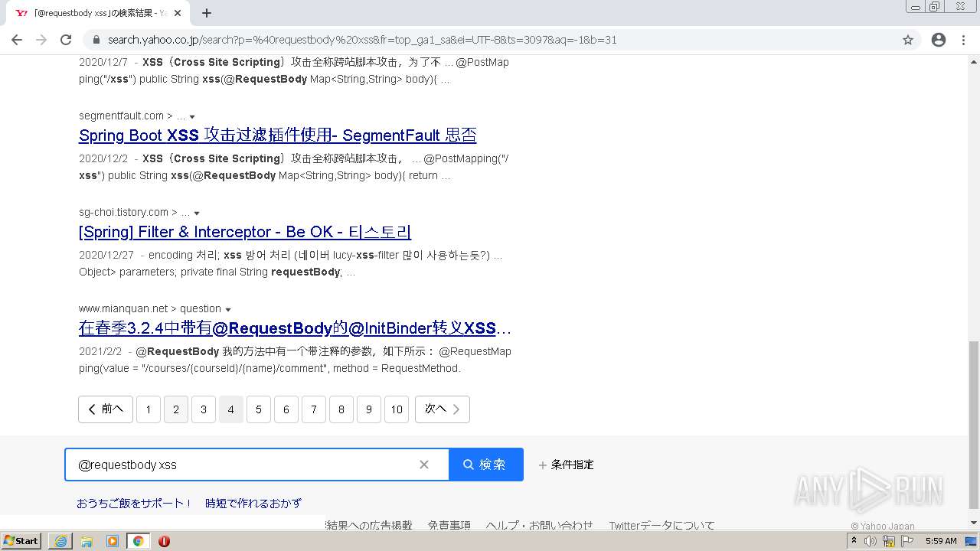Open ヘルプ・お問い合わせ footer link
Viewport: 980px width, 551px height.
point(539,525)
